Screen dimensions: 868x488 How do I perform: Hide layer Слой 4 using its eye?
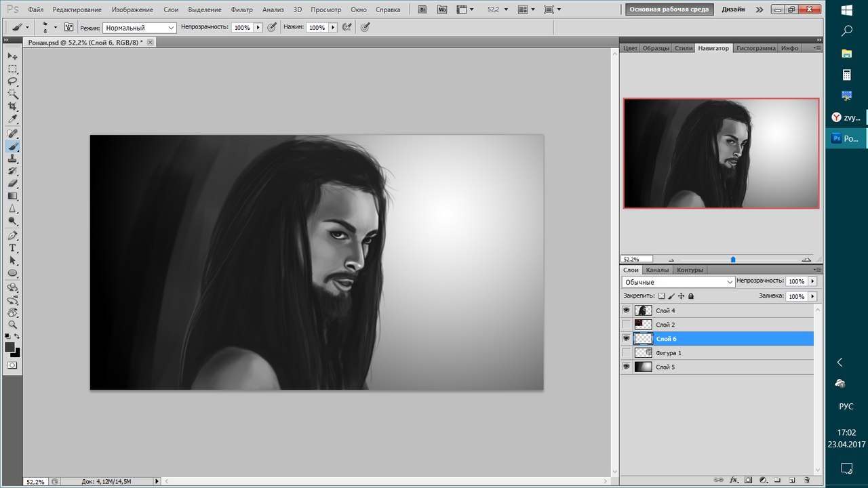coord(626,310)
